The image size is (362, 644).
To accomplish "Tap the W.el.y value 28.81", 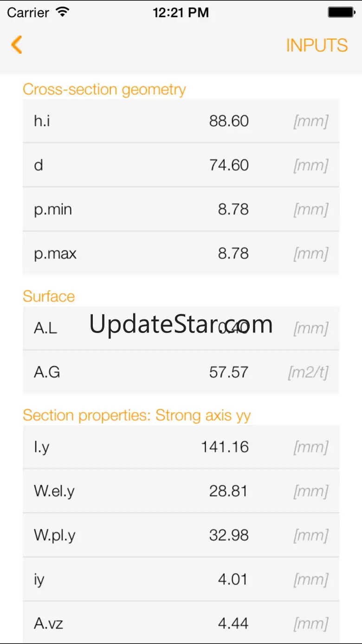I will (x=228, y=491).
